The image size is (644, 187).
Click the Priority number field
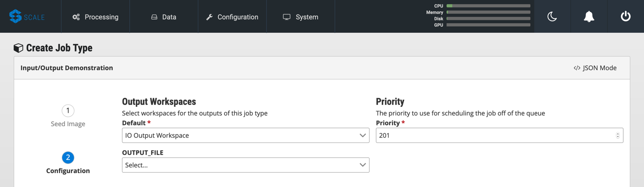point(495,136)
